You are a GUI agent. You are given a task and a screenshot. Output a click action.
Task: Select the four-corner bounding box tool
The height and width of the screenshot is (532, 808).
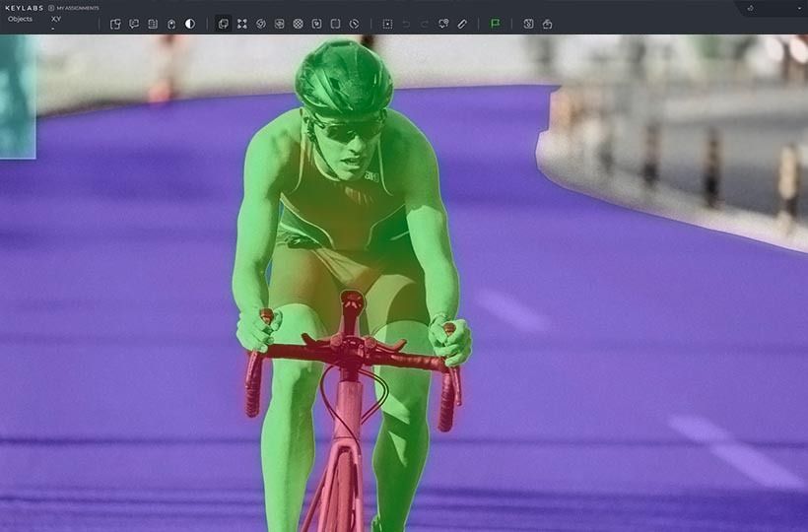point(242,24)
